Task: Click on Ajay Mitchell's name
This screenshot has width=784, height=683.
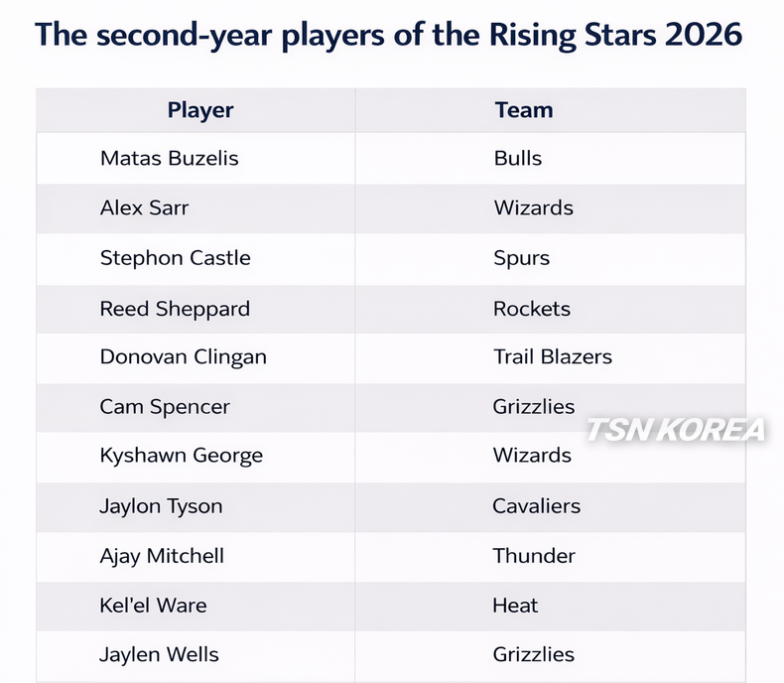Action: pos(162,556)
